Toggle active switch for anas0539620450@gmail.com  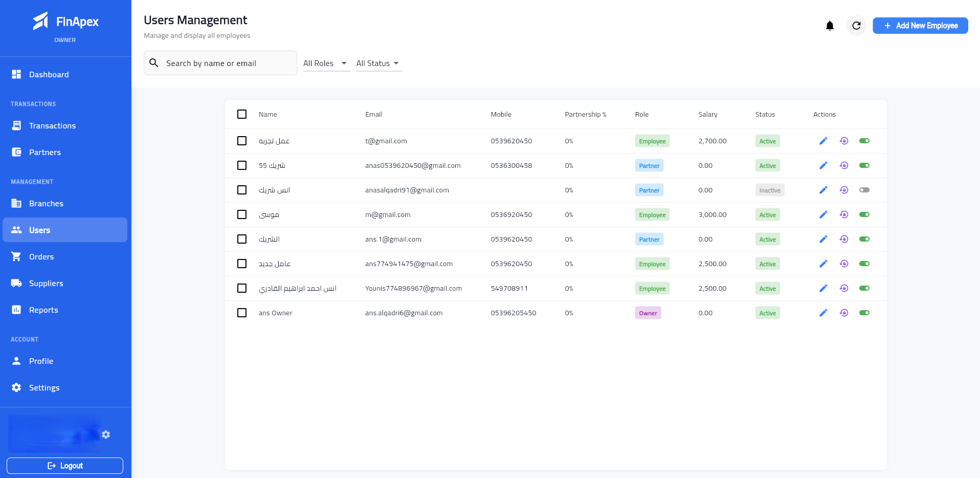(864, 165)
